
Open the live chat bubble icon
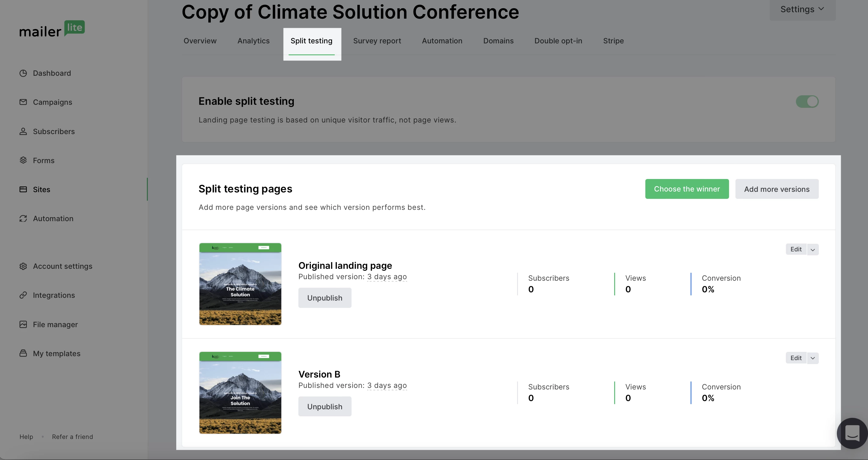click(x=852, y=433)
